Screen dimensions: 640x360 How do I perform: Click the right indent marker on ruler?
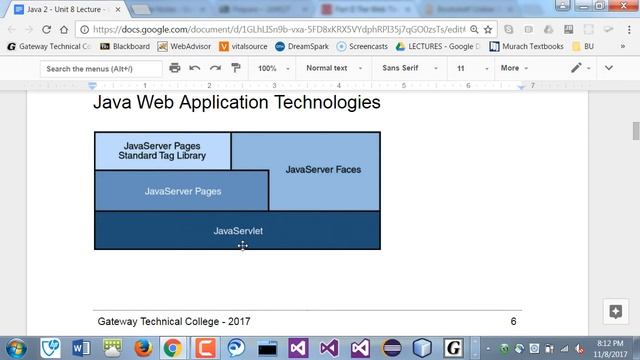tap(521, 87)
